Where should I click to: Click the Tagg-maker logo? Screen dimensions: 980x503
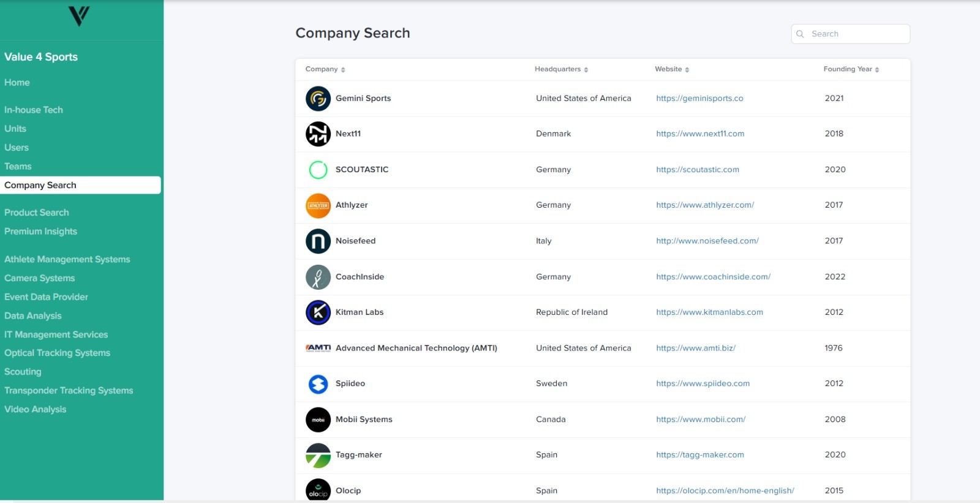(x=318, y=455)
